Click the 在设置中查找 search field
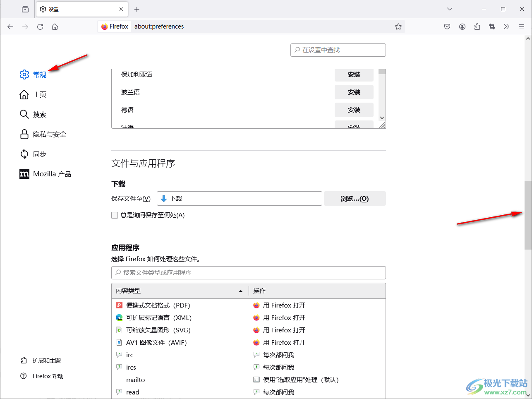Screen dimensions: 532x399 (338, 50)
